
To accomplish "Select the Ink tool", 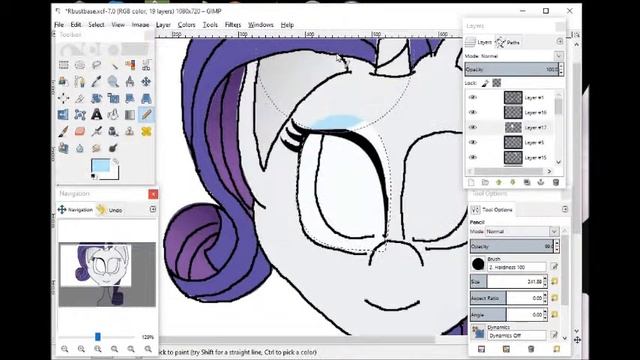I will tap(113, 131).
